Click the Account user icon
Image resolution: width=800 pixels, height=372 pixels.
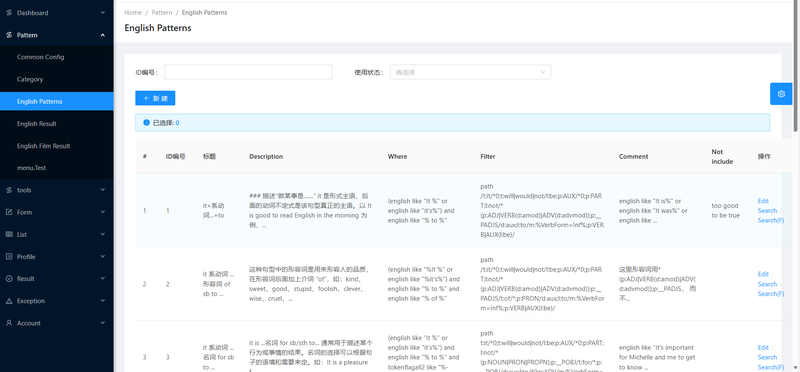9,323
